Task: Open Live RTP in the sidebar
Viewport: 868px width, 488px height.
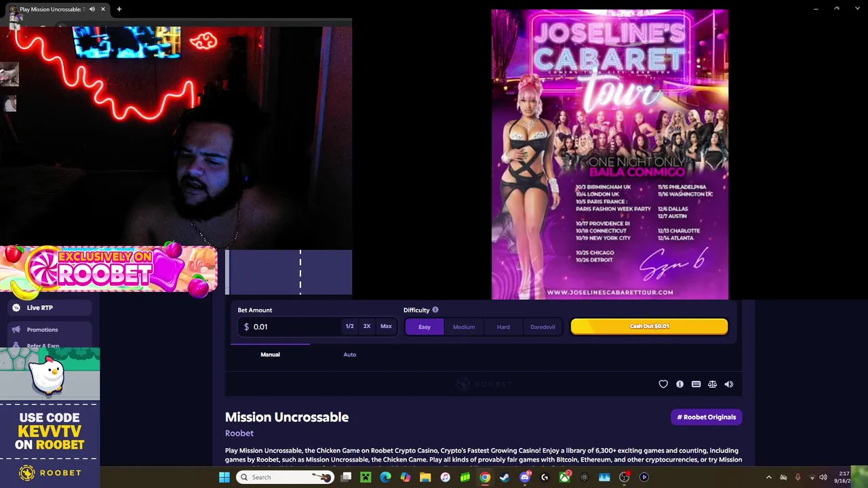Action: [x=49, y=308]
